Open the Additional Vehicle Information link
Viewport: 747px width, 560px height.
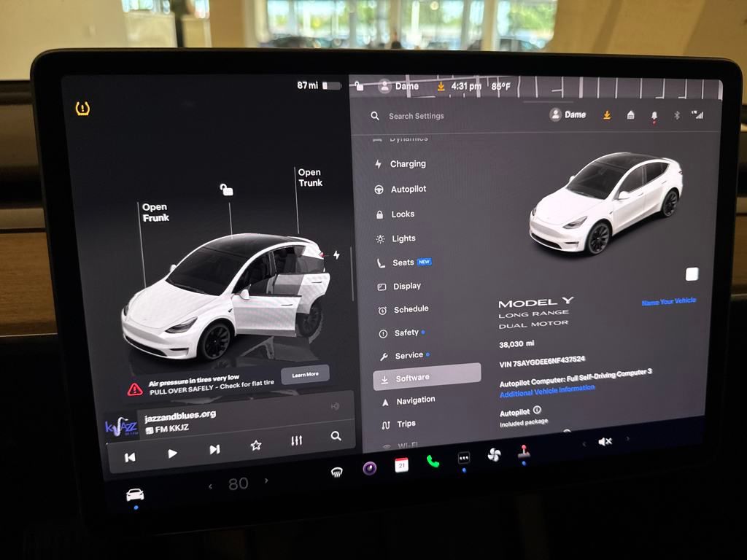(x=547, y=392)
